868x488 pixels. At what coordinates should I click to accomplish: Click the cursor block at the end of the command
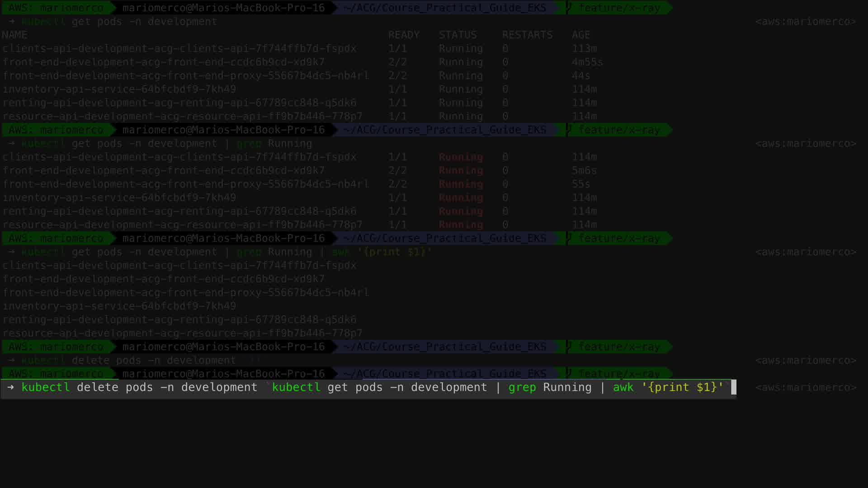point(733,388)
